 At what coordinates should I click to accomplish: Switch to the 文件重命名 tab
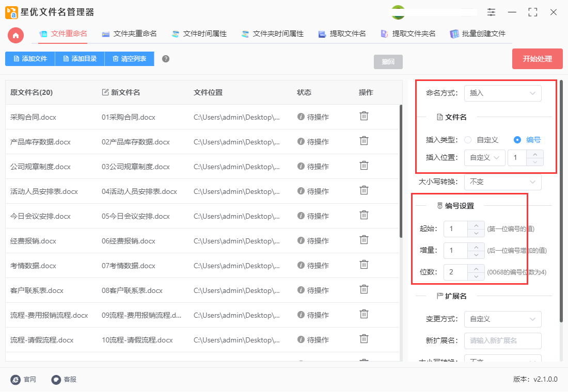pos(63,34)
